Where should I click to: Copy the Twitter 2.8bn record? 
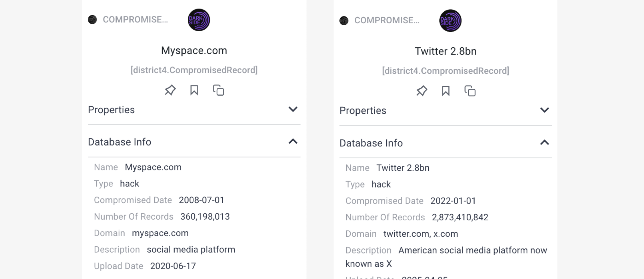[470, 91]
